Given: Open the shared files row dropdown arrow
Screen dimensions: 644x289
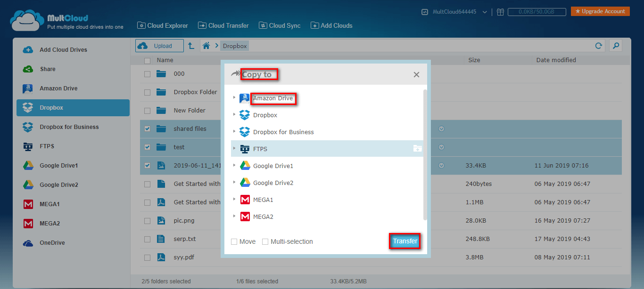Looking at the screenshot, I should click(x=442, y=129).
